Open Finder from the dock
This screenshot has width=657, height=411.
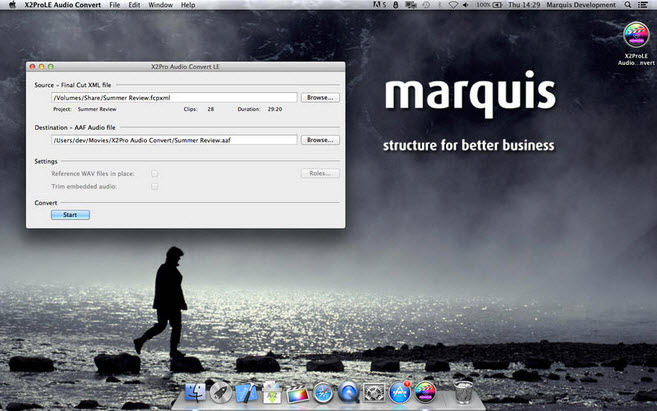pos(195,393)
